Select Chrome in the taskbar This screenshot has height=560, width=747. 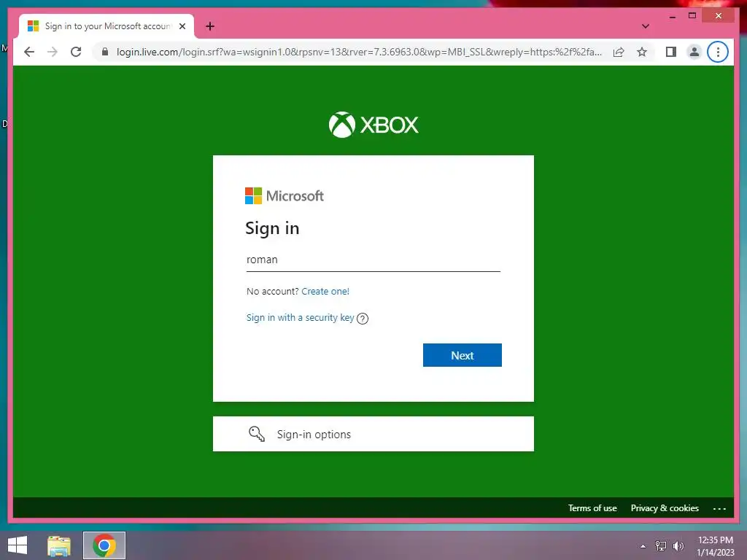coord(104,545)
